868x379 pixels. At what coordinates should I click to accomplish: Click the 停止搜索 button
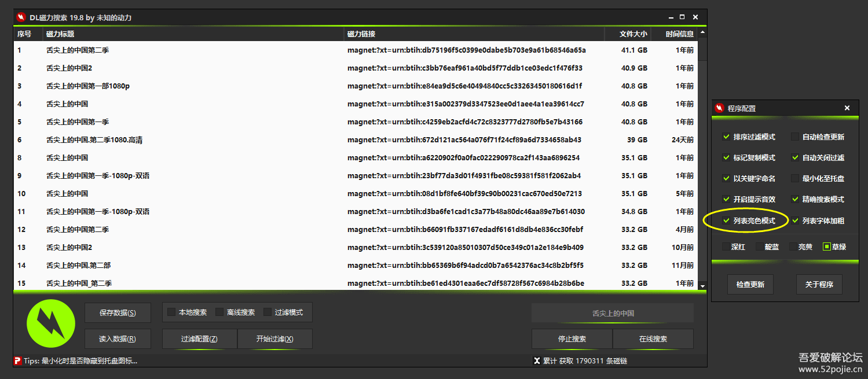tap(572, 339)
